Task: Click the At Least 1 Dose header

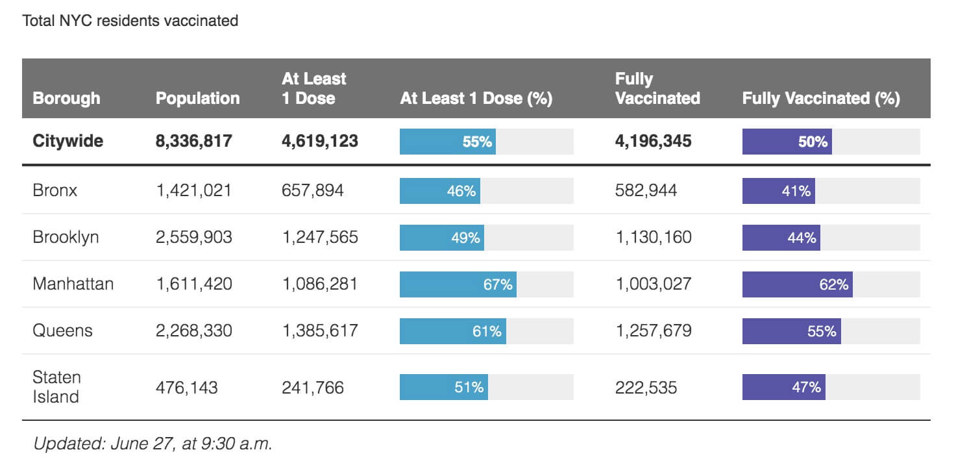Action: coord(314,88)
